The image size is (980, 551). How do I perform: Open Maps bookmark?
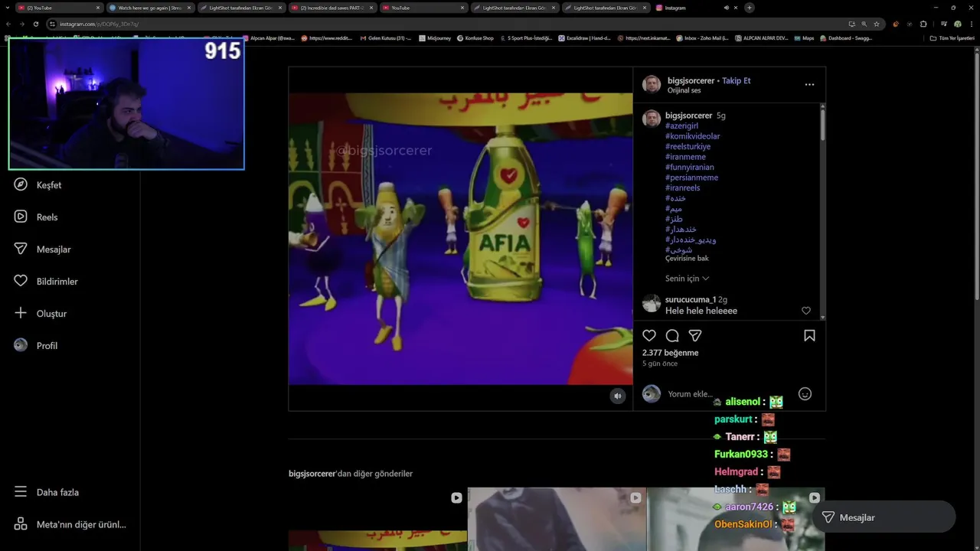point(804,37)
